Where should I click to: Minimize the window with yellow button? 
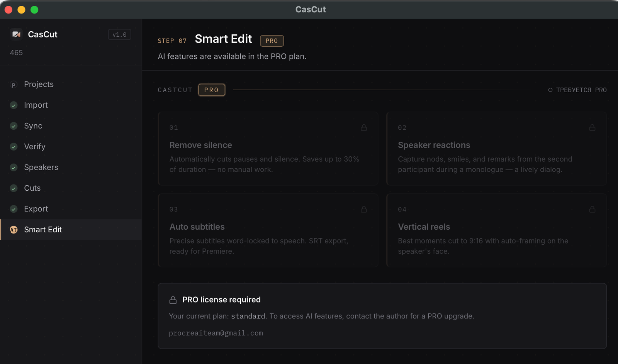click(x=22, y=10)
